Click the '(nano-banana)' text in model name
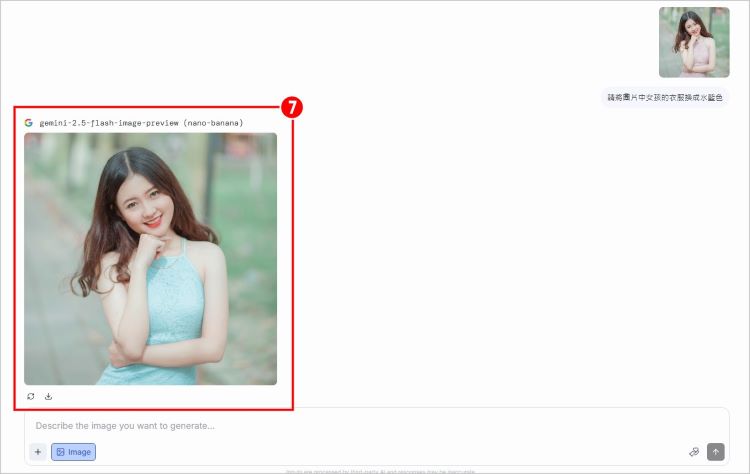This screenshot has height=474, width=750. 213,123
